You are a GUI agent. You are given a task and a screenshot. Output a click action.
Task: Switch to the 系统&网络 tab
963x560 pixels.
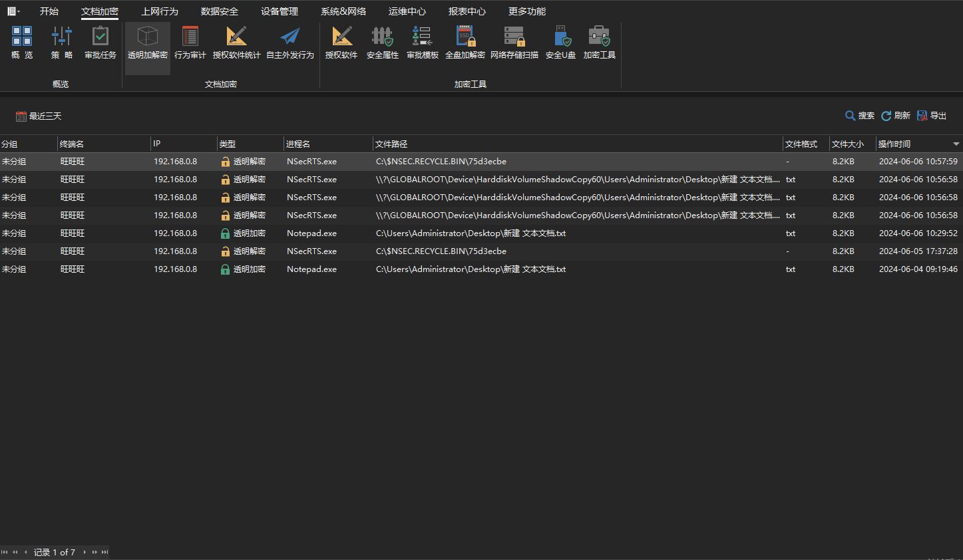[x=343, y=11]
